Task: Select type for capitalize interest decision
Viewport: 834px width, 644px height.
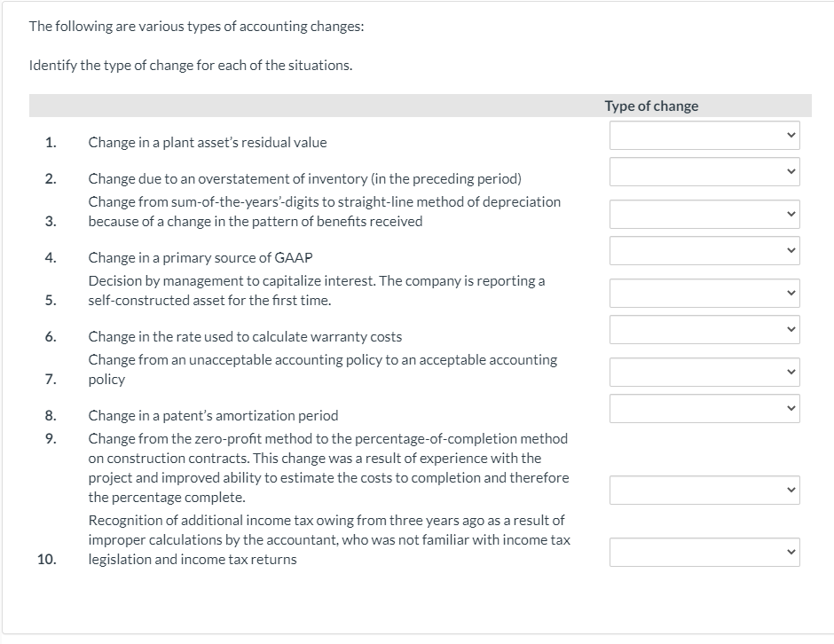Action: pos(704,293)
